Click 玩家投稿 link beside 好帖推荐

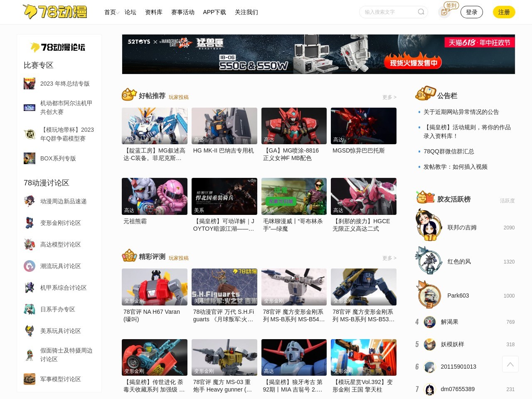pyautogui.click(x=179, y=97)
